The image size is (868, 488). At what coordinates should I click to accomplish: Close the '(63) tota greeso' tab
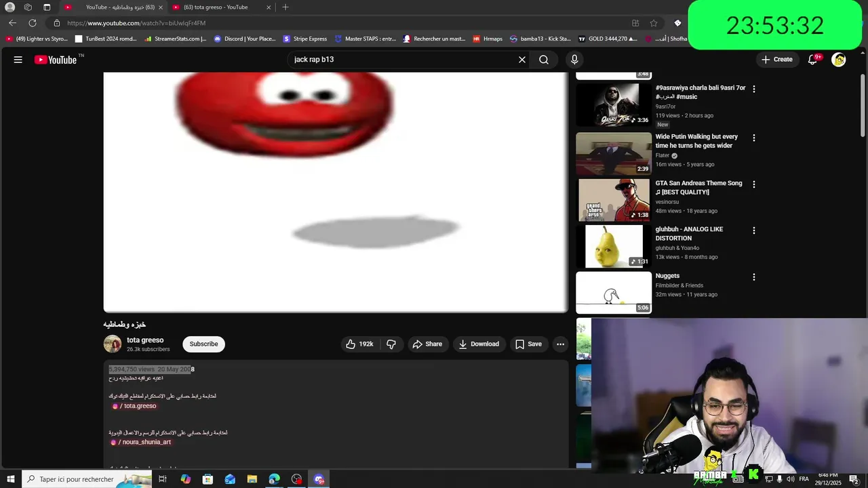(269, 7)
